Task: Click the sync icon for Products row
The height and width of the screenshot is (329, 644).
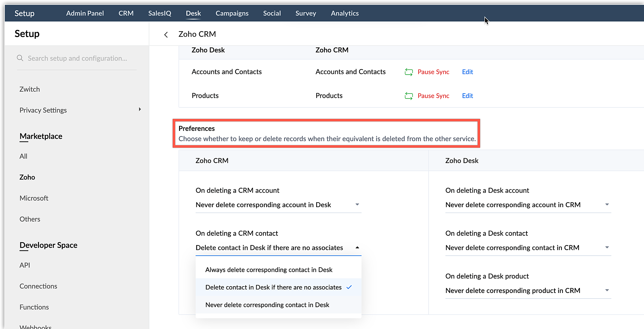Action: (409, 96)
